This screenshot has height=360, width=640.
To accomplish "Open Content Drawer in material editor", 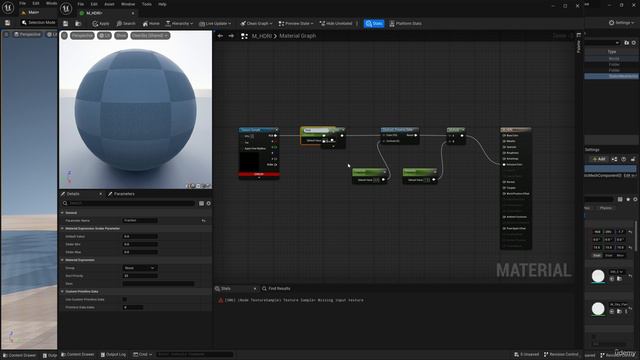I will tap(78, 355).
